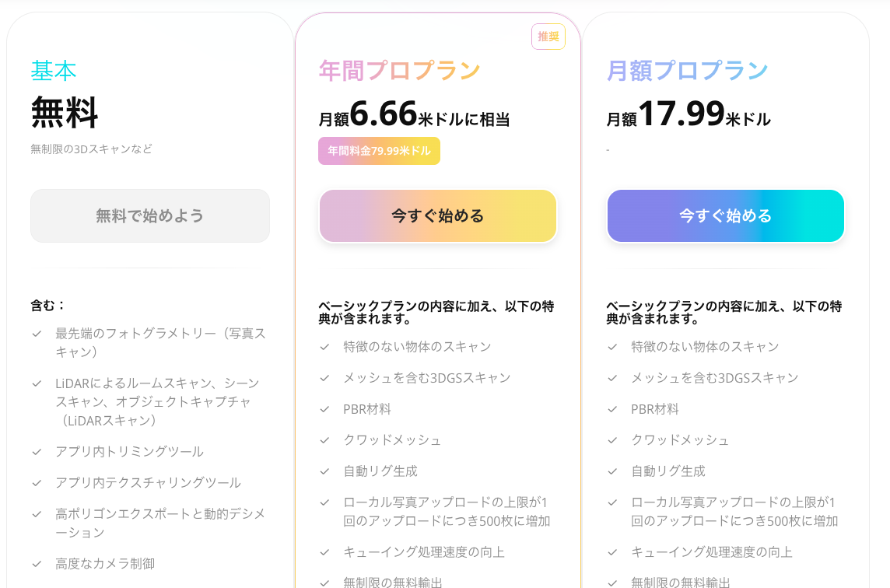Click the 月額17.99米ドル price text
The width and height of the screenshot is (890, 588).
pyautogui.click(x=689, y=114)
